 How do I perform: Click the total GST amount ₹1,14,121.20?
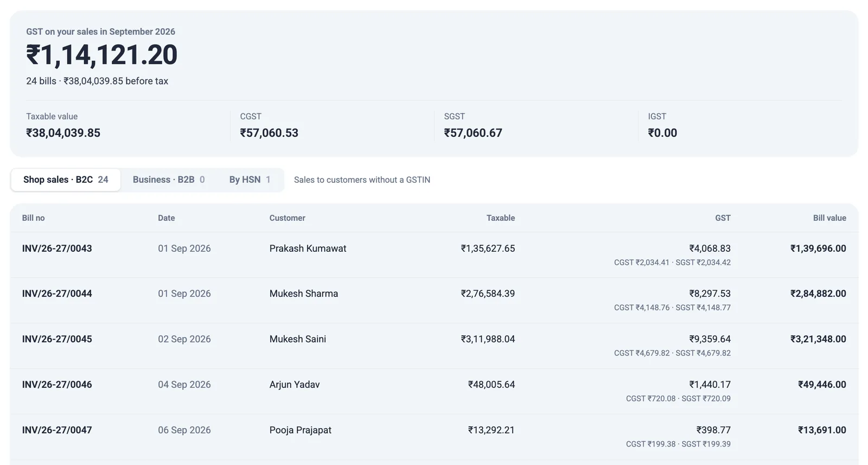click(102, 55)
